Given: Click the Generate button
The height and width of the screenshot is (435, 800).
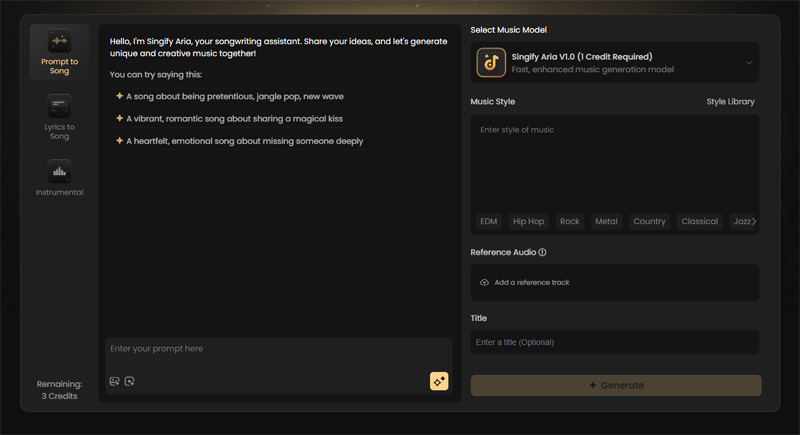Looking at the screenshot, I should tap(616, 386).
